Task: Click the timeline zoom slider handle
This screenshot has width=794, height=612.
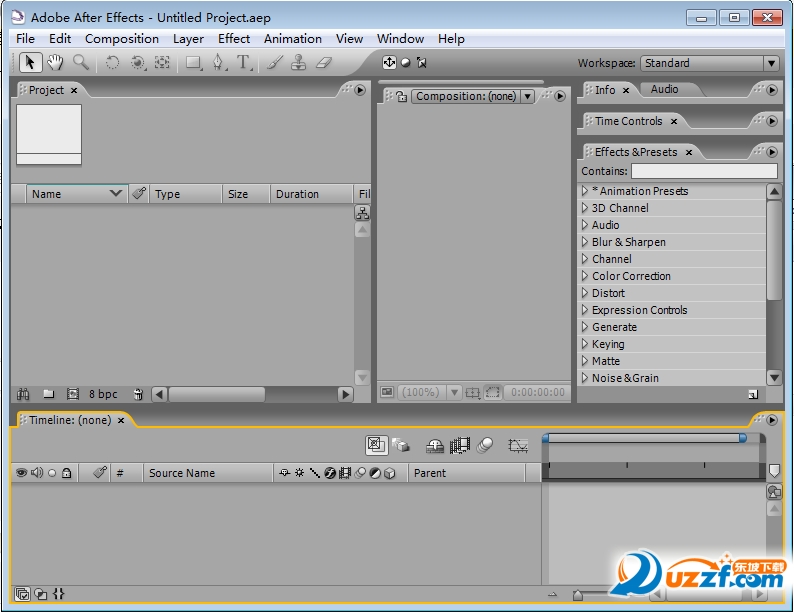Action: click(x=577, y=595)
